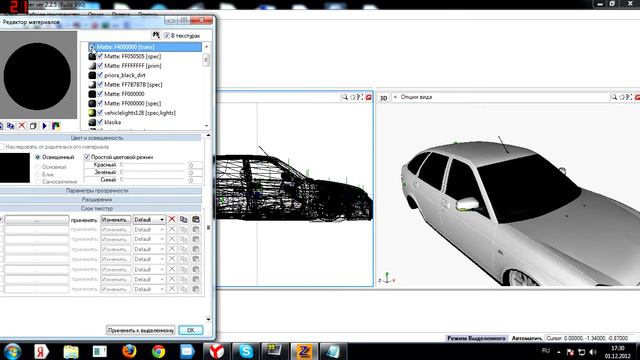Toggle checkbox for Matte: FF050505 [spec]

pos(100,56)
